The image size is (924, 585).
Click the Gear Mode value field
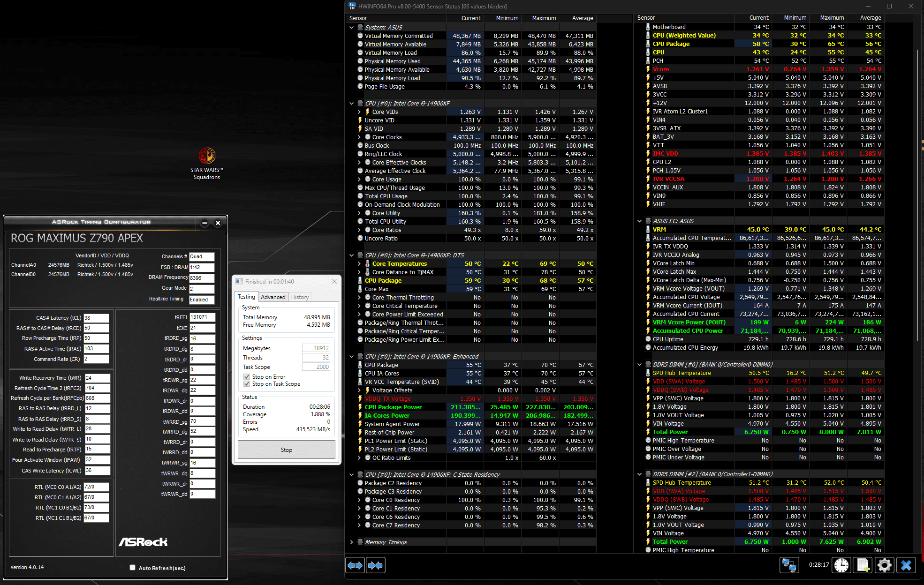[202, 288]
